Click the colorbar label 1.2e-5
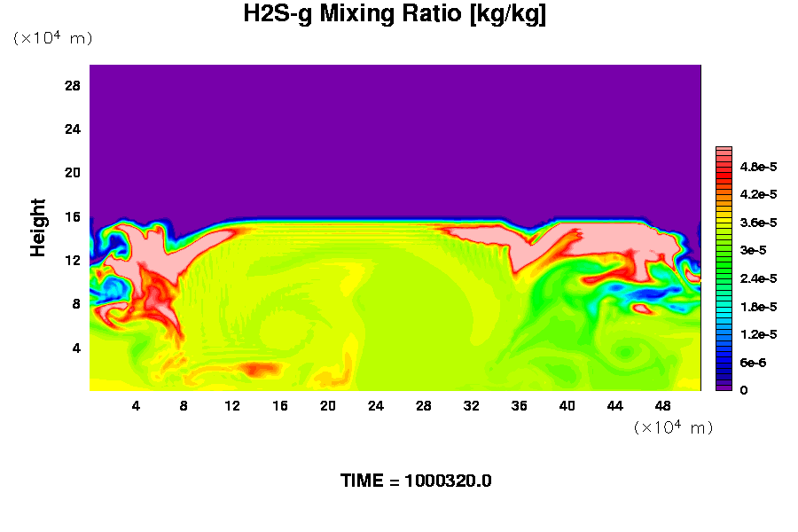The image size is (798, 532). click(x=758, y=334)
